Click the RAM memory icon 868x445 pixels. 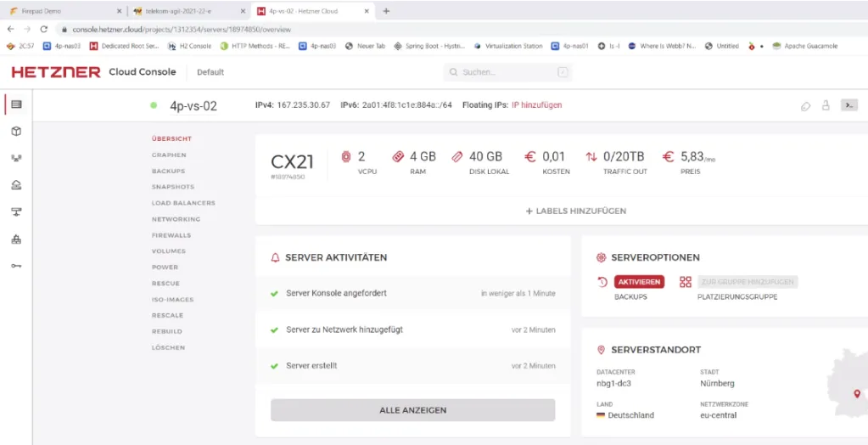tap(398, 157)
